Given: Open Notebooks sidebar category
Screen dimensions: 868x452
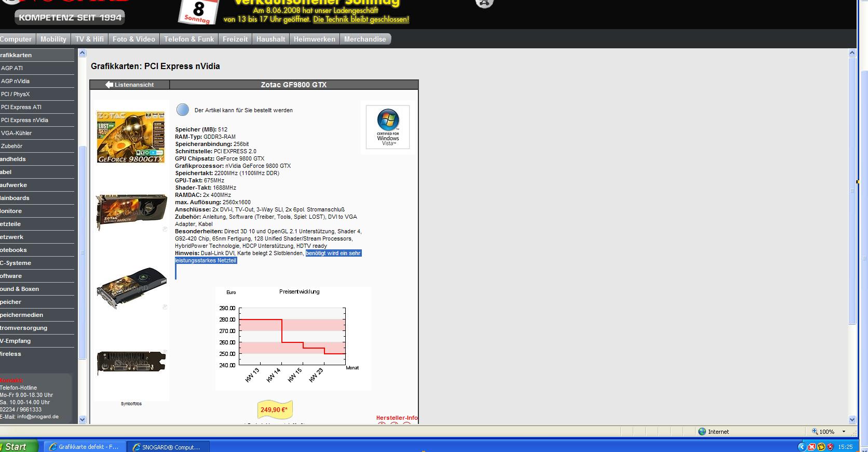Looking at the screenshot, I should coord(37,250).
